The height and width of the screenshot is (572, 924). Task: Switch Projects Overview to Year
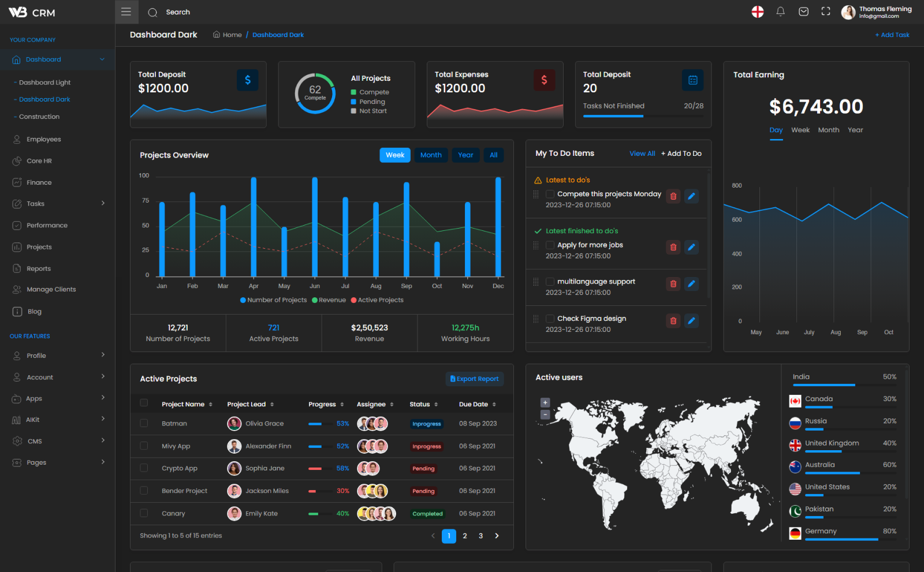coord(465,155)
